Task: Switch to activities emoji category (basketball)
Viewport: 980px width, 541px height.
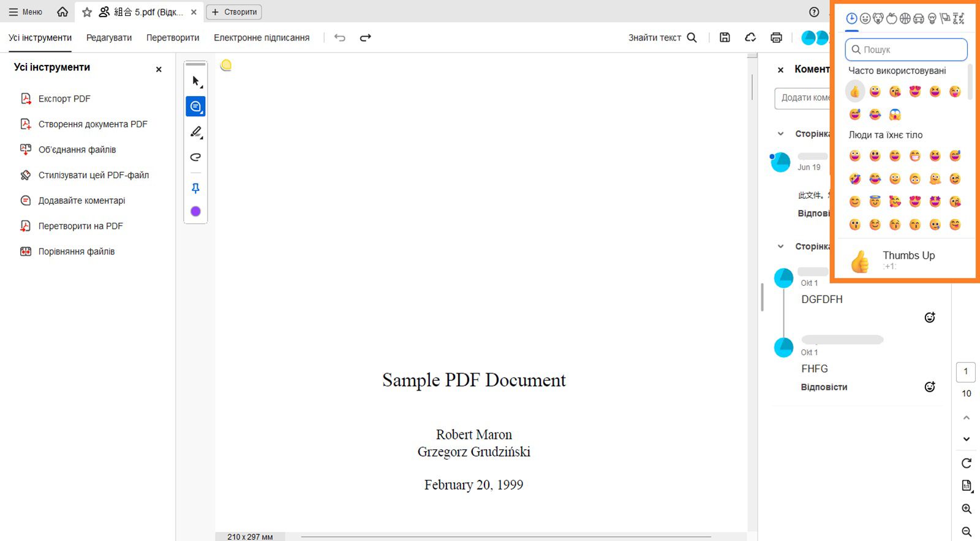Action: pos(905,18)
